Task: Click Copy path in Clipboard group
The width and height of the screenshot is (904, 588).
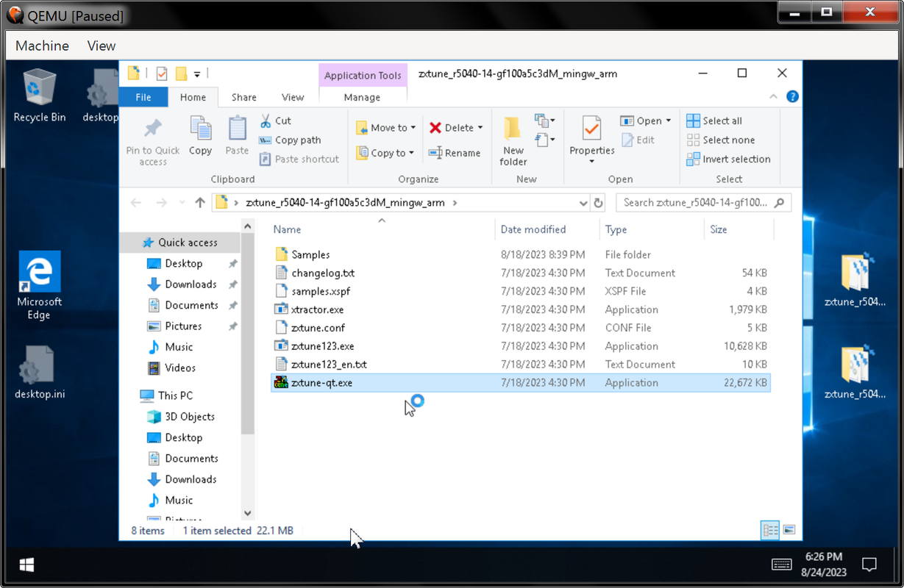Action: point(290,140)
